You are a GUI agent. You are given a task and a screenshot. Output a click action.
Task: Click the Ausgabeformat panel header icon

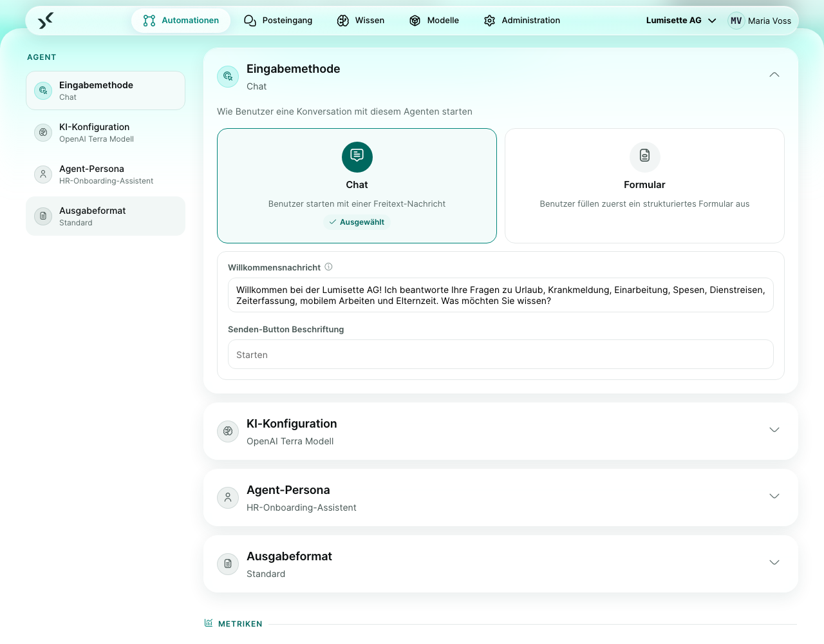(x=228, y=564)
